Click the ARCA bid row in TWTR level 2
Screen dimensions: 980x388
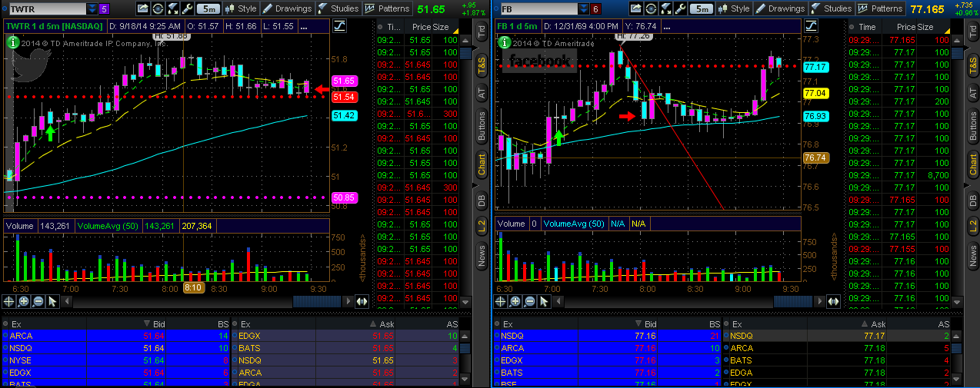(116, 336)
